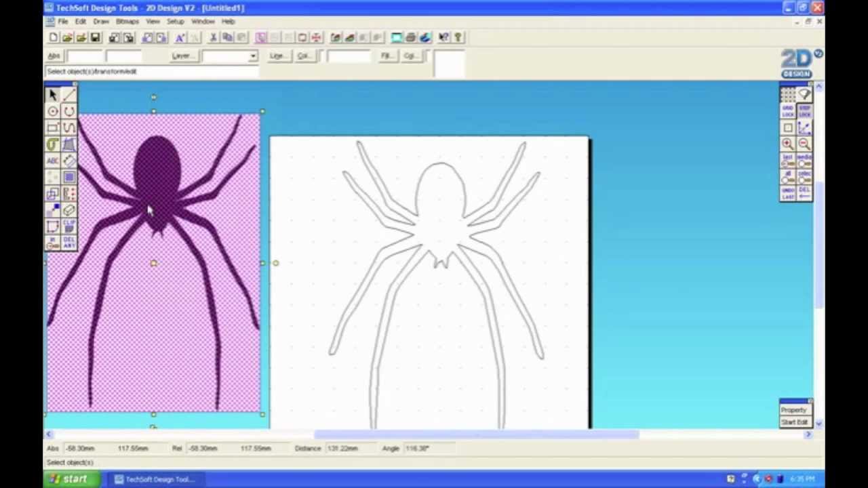This screenshot has height=488, width=868.
Task: Click the CLIP tool icon
Action: 69,226
